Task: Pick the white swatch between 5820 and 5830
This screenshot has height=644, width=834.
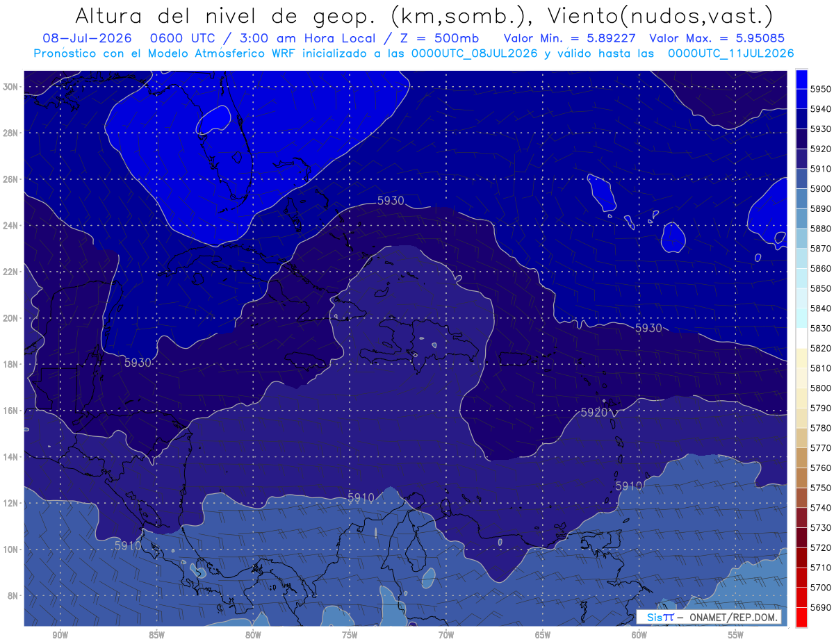Action: click(x=801, y=338)
